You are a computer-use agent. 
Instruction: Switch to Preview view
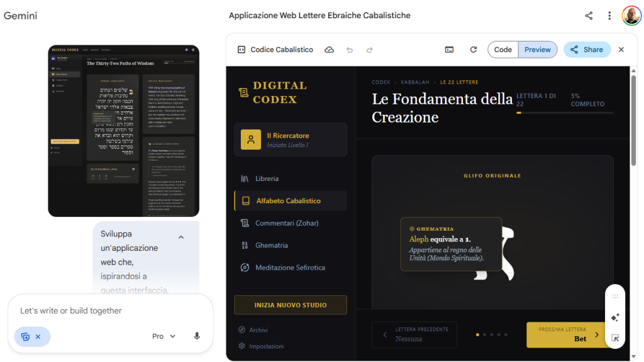[x=537, y=50]
